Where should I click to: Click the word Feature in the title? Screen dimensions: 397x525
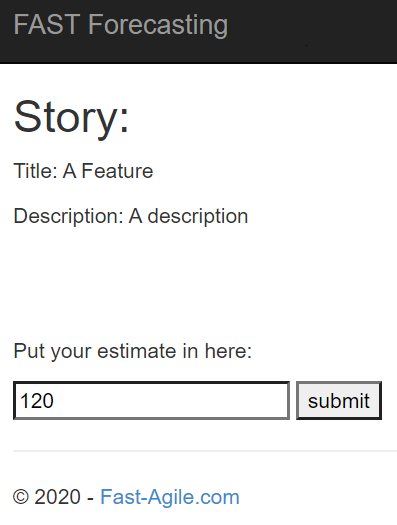pos(117,171)
